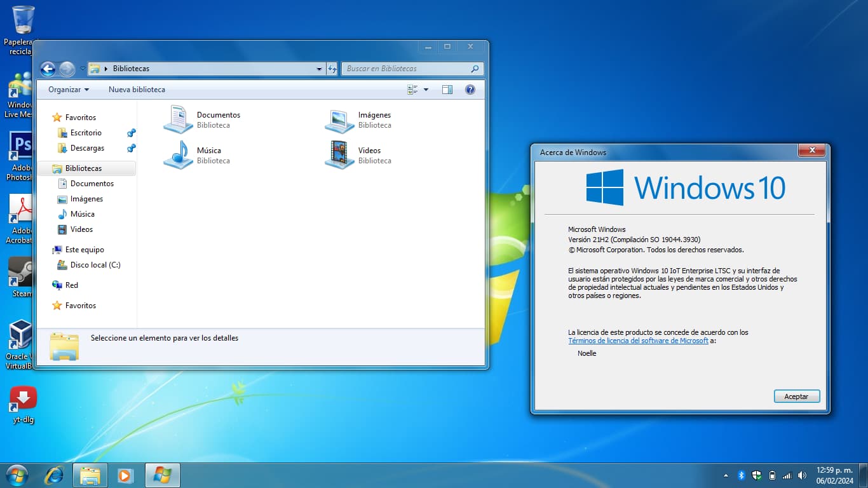Screen dimensions: 868x488
Task: Click the Bluetooth tray icon
Action: pyautogui.click(x=741, y=475)
